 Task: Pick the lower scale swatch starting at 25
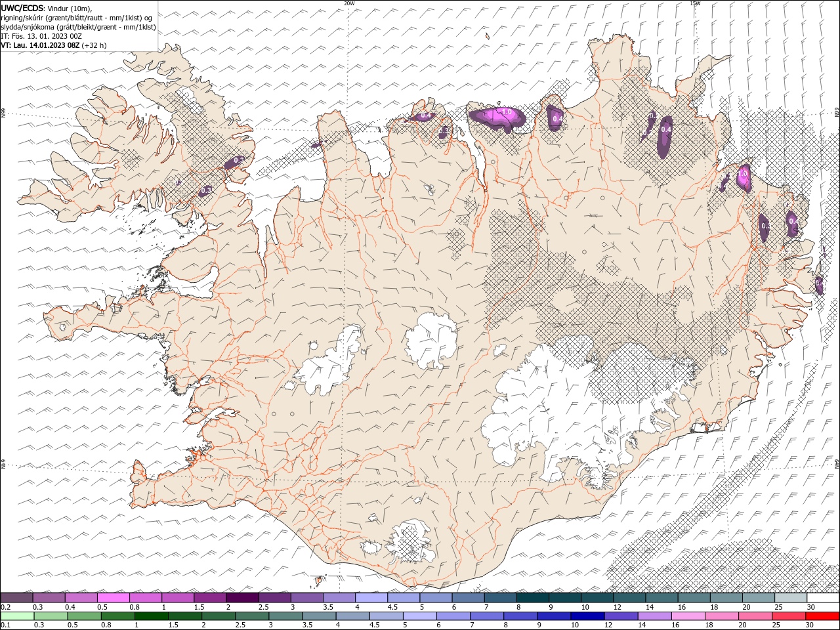[x=789, y=616]
